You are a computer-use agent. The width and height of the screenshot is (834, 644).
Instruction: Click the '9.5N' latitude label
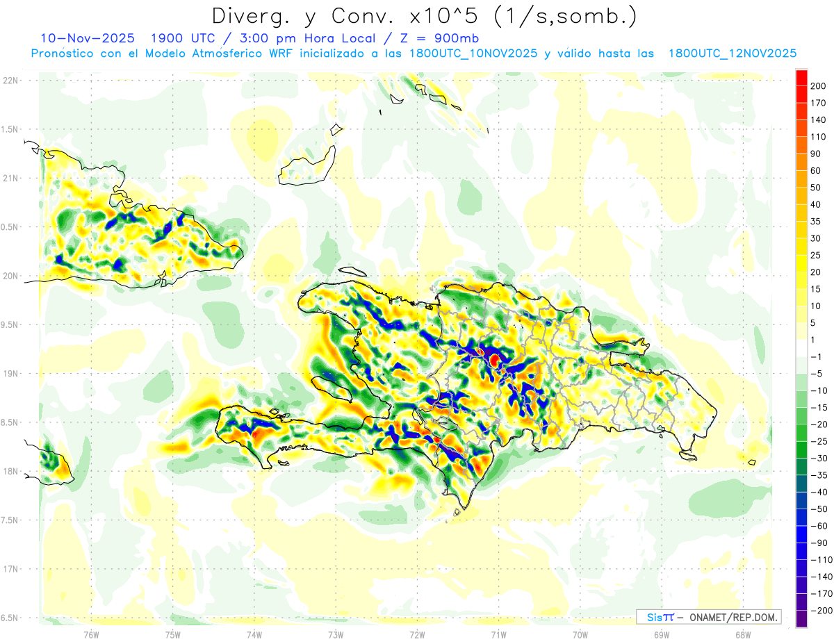pos(9,325)
